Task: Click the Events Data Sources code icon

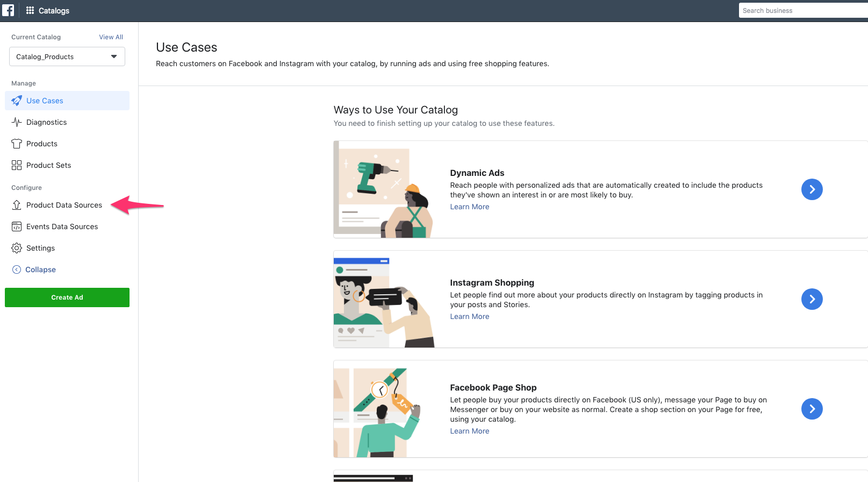Action: (17, 226)
